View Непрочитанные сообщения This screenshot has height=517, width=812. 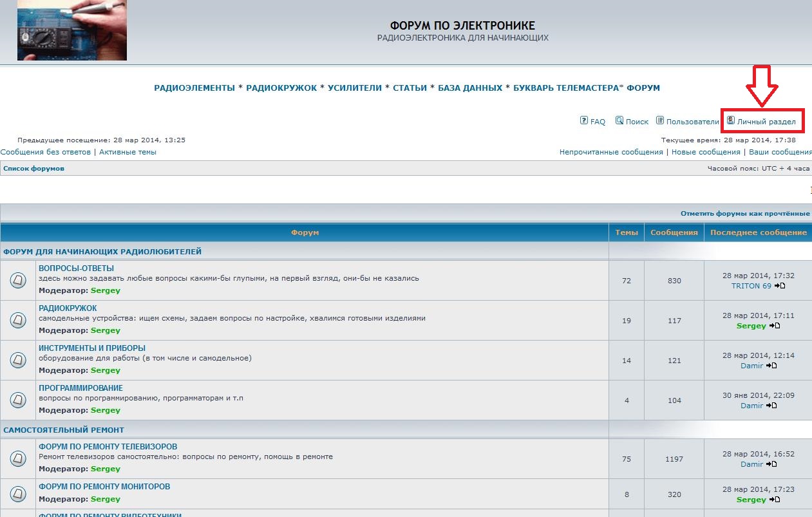point(611,153)
